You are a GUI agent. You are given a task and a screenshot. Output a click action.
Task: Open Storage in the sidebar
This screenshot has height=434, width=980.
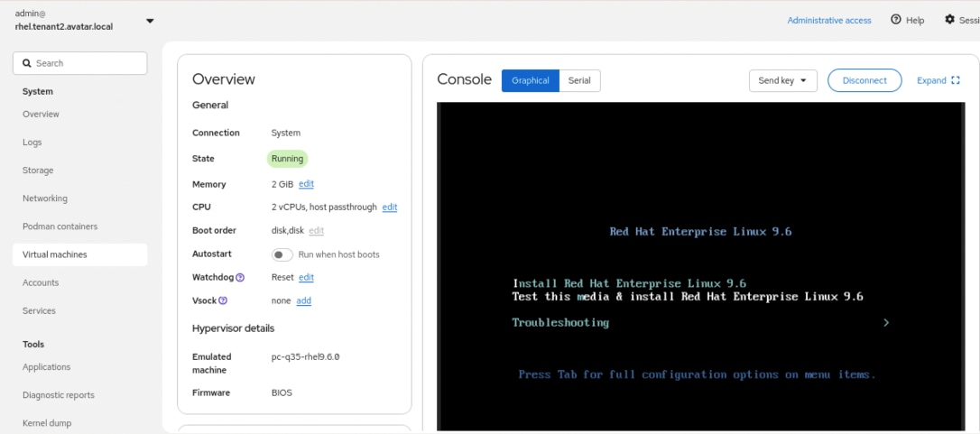pos(38,171)
